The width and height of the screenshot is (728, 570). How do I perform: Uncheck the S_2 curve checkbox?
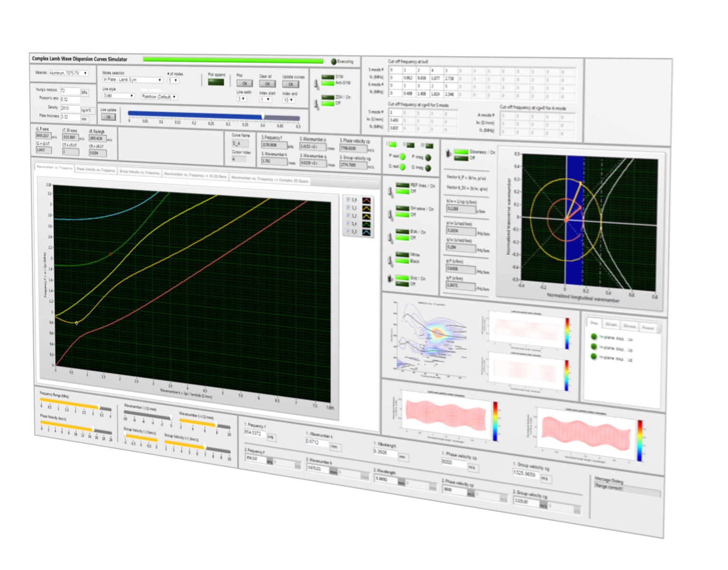click(348, 215)
